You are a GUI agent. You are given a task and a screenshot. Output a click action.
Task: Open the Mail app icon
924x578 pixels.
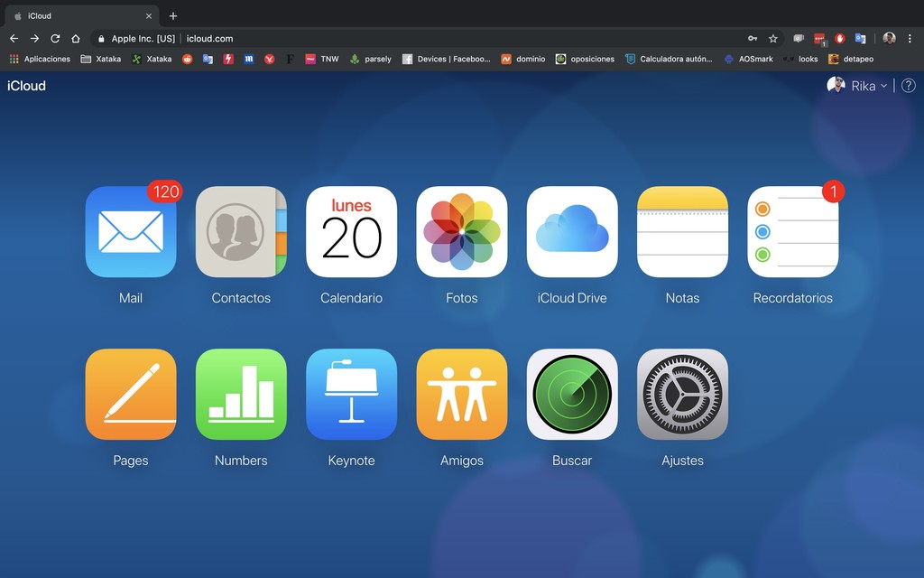click(x=131, y=232)
